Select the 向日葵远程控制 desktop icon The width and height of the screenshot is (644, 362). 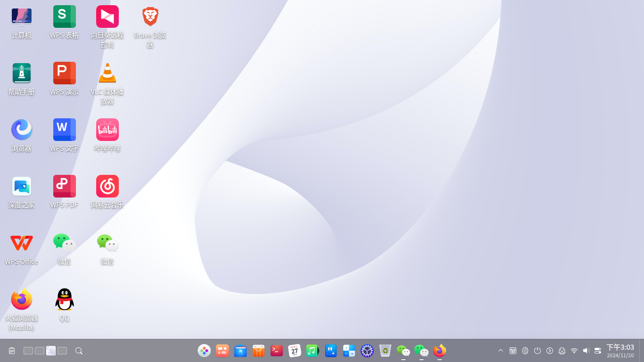[107, 16]
